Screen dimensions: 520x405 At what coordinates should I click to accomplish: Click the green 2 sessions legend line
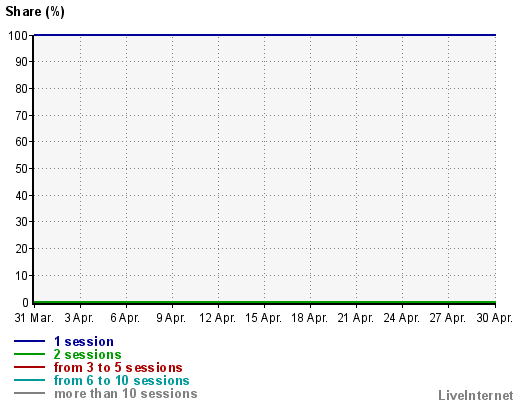(x=29, y=354)
